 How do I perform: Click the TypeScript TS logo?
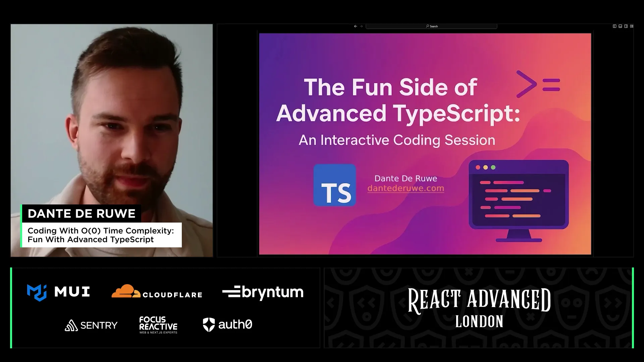pyautogui.click(x=334, y=185)
